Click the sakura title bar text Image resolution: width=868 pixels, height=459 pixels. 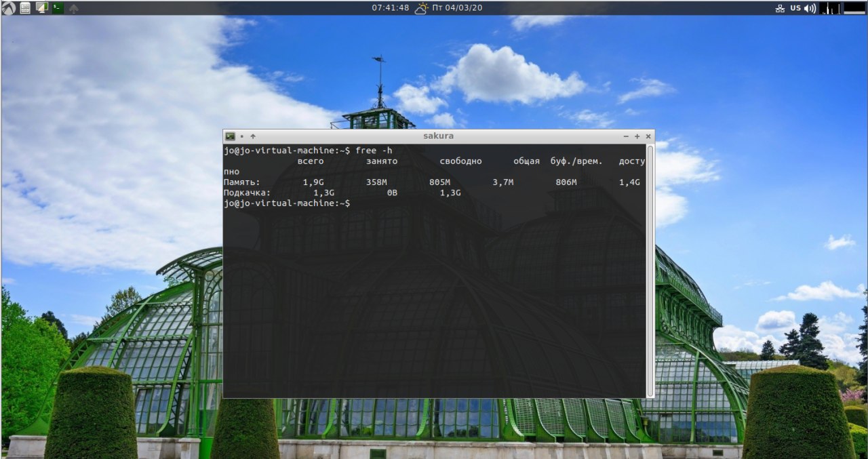pos(439,136)
